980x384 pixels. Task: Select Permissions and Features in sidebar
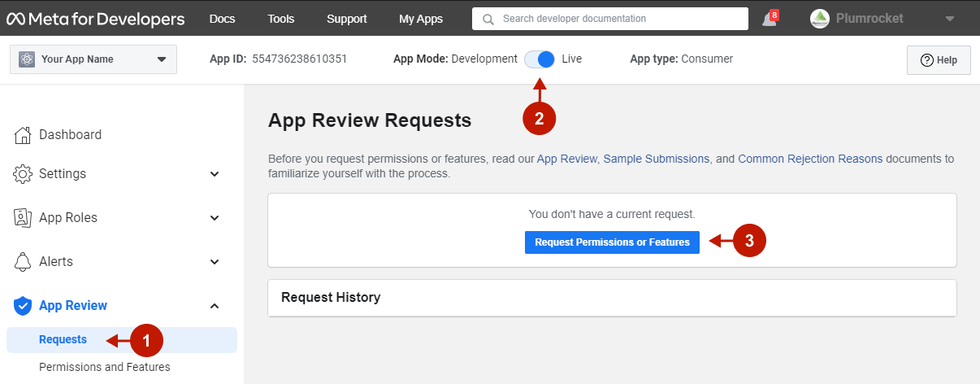105,367
